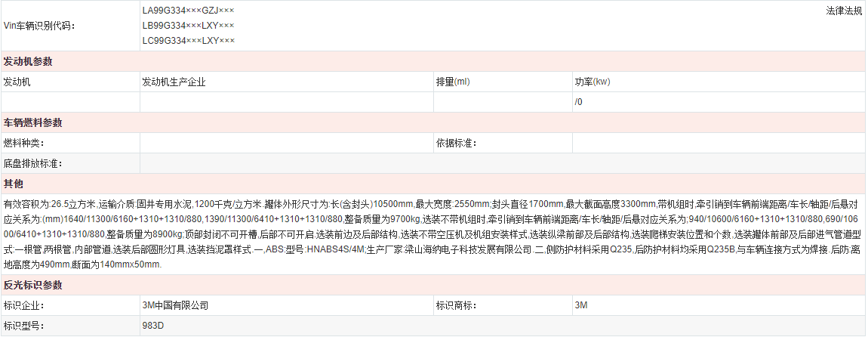Viewport: 868px width, 337px height.
Task: Click the 底盘排放标准 label
Action: point(32,163)
